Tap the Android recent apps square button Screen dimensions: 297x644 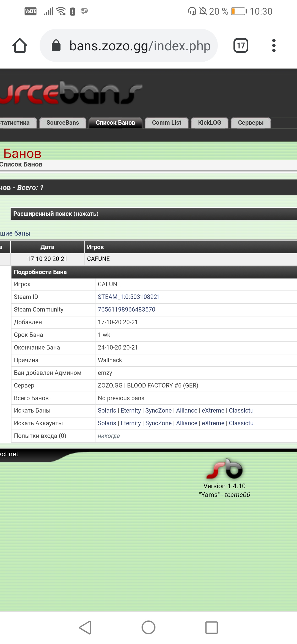tap(211, 627)
